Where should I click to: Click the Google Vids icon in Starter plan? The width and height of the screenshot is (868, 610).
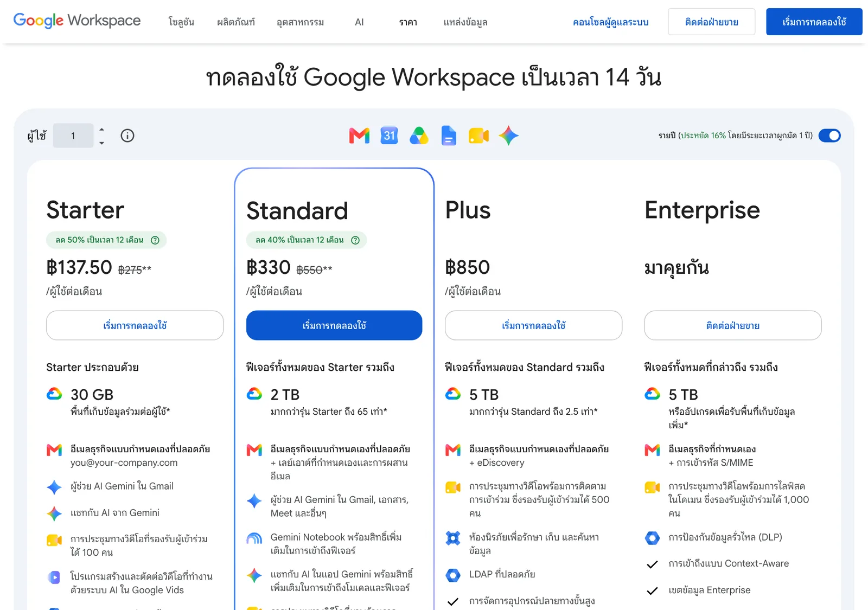coord(54,577)
